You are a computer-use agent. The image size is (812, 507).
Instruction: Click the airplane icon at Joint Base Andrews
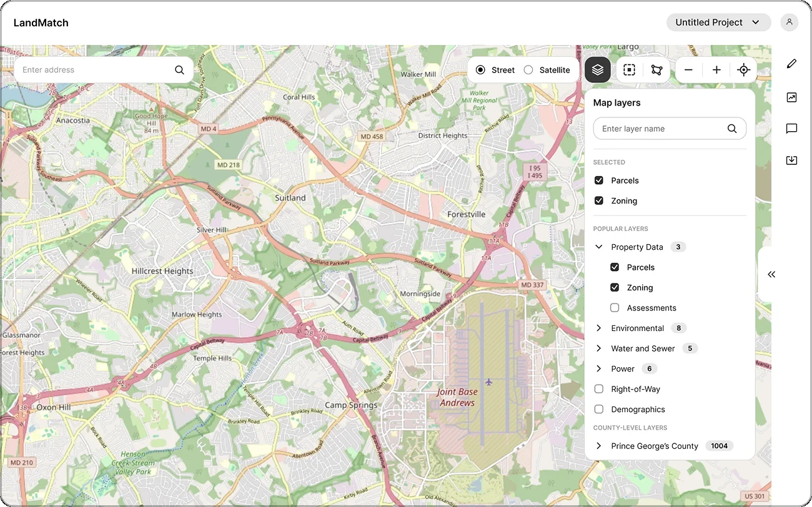click(488, 381)
